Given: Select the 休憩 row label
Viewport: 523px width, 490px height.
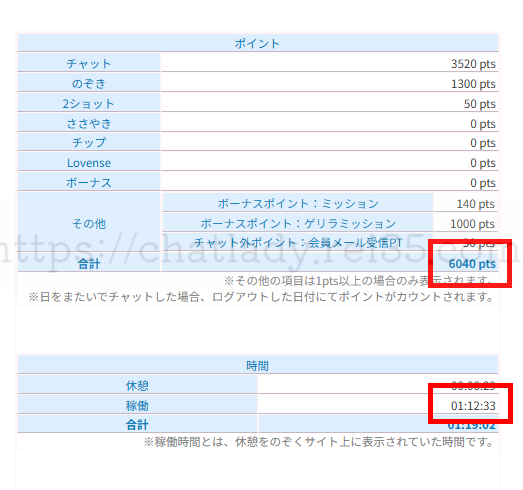Looking at the screenshot, I should pyautogui.click(x=137, y=386).
